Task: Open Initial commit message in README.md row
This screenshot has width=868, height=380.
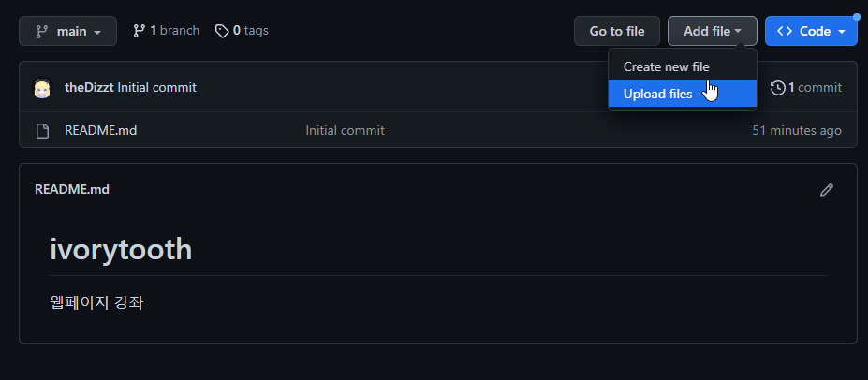Action: (x=345, y=130)
